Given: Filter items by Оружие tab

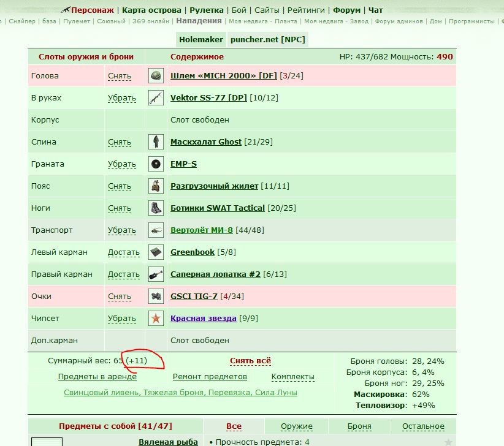Looking at the screenshot, I should 296,426.
